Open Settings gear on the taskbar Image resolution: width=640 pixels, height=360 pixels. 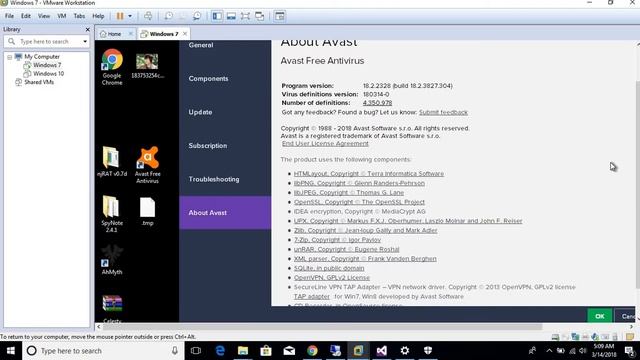point(404,351)
